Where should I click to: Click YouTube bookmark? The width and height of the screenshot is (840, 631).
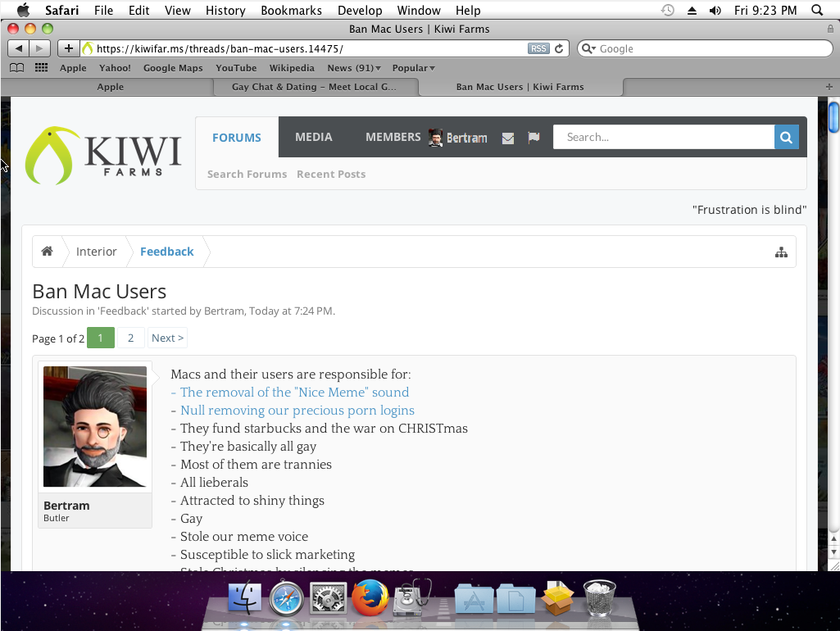point(236,68)
